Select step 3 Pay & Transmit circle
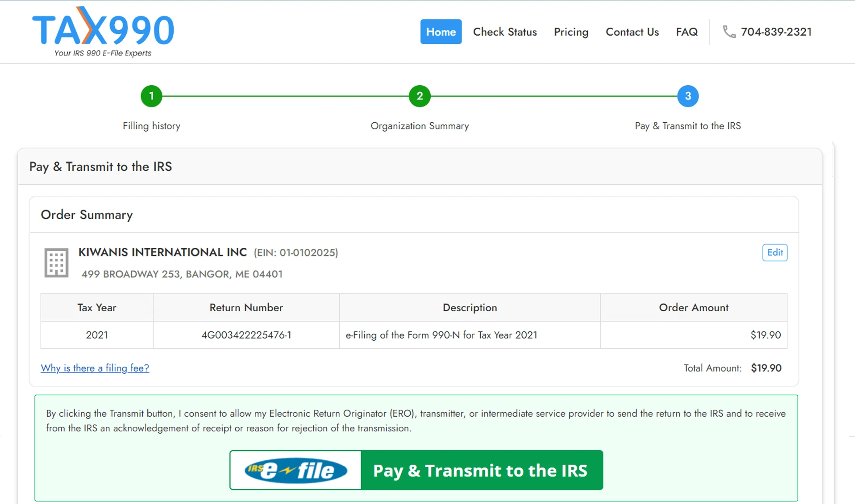This screenshot has height=504, width=857. pos(688,96)
